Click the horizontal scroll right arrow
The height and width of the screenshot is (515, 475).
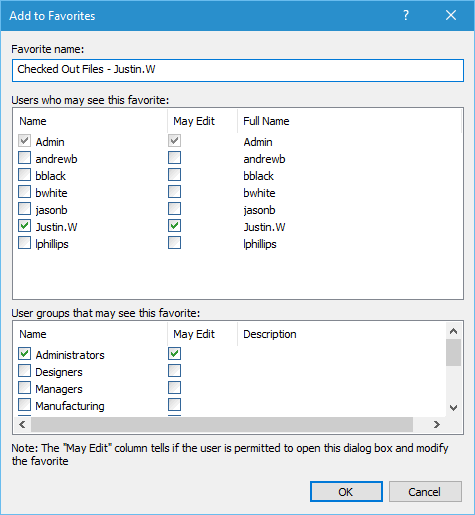[437, 424]
